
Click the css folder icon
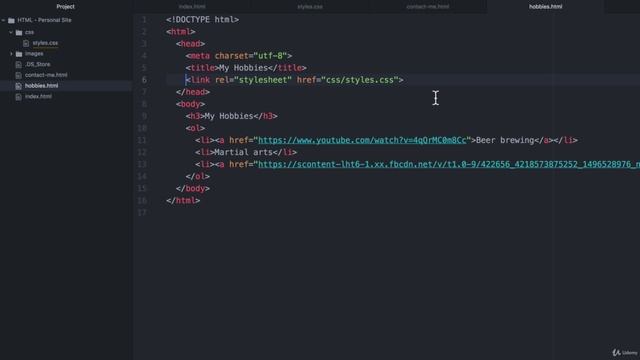19,32
